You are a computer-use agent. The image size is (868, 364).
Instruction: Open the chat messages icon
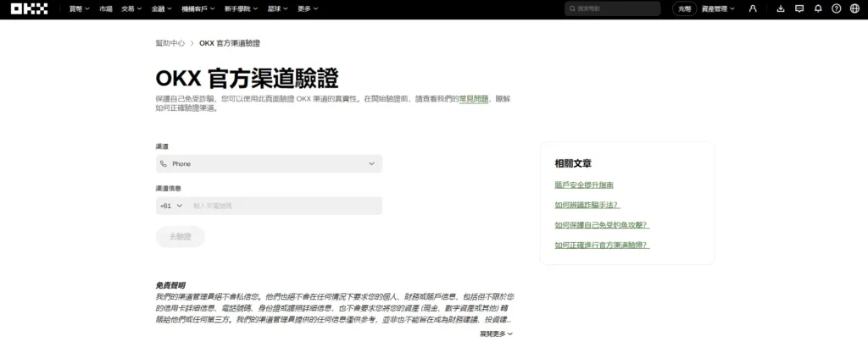799,8
